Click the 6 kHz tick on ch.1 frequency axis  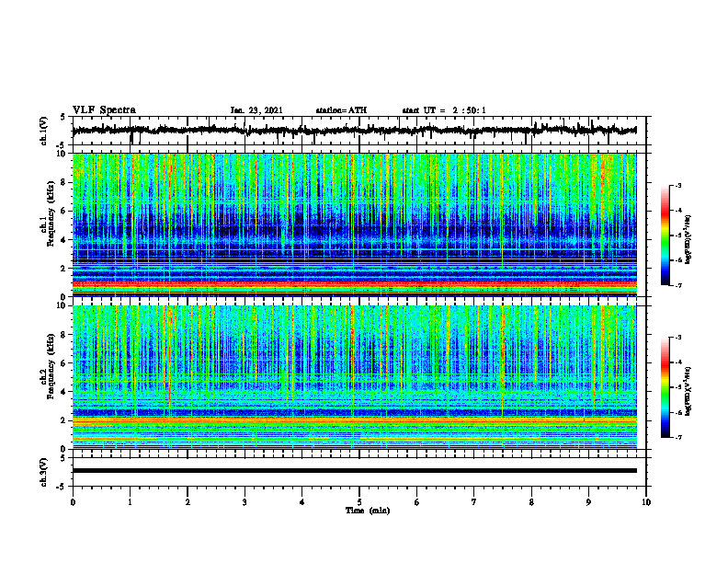[x=64, y=212]
